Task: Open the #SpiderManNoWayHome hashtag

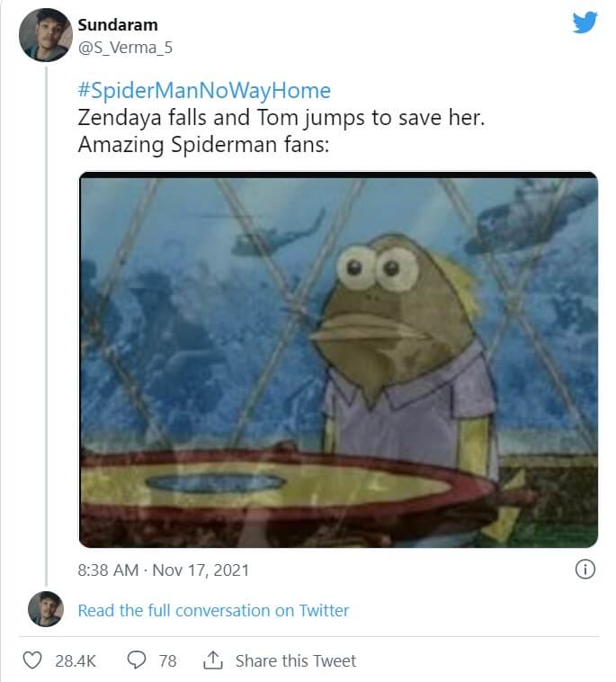Action: 204,91
